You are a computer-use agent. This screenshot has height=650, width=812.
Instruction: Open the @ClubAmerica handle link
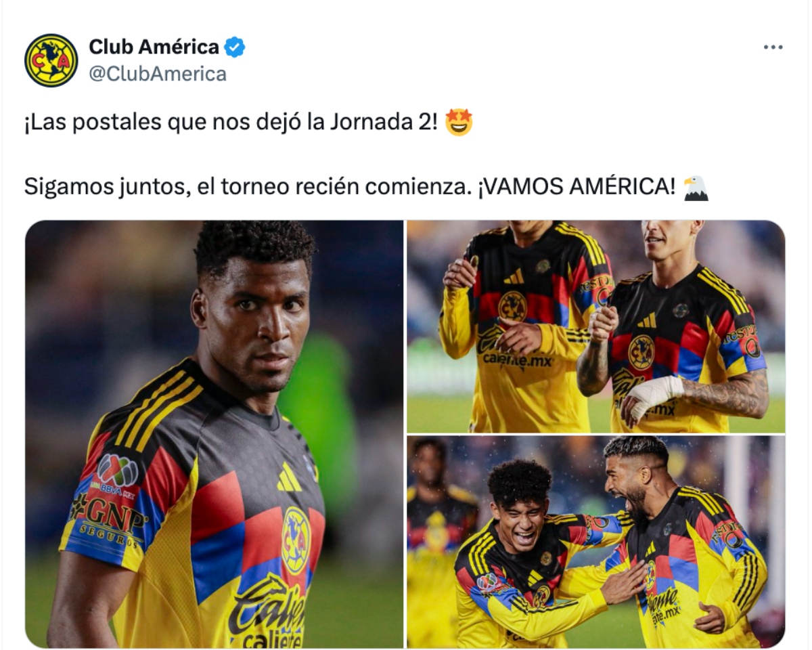click(157, 73)
